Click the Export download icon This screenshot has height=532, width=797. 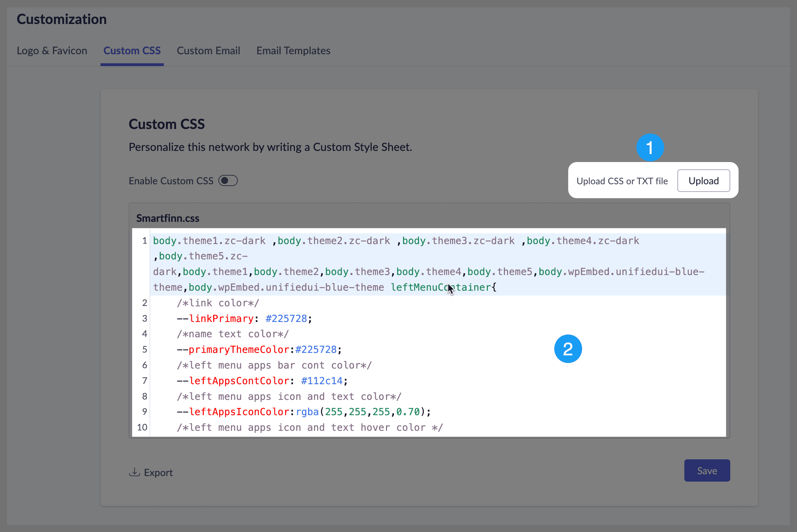[134, 472]
